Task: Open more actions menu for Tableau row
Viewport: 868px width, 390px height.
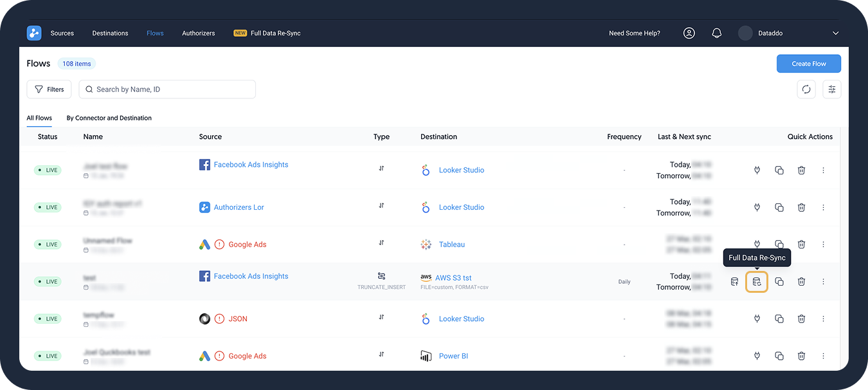Action: (823, 245)
